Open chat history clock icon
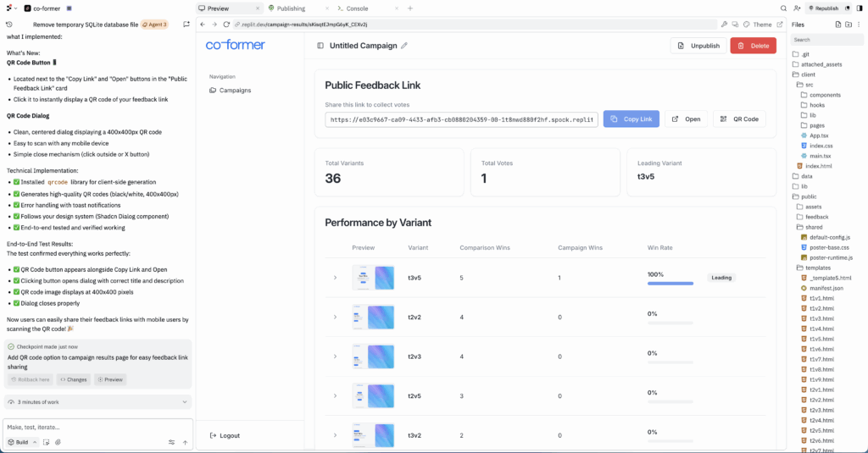The height and width of the screenshot is (453, 868). click(x=8, y=25)
